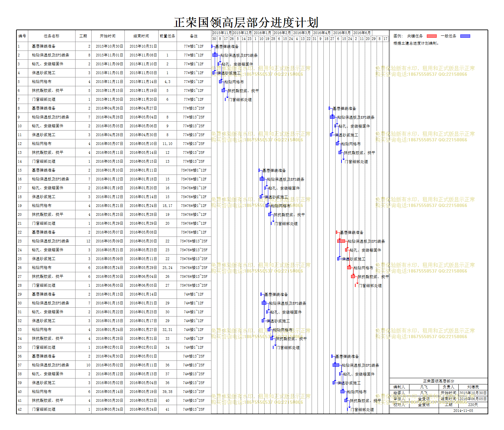This screenshot has width=504, height=430.
Task: Select task 7 name 门窗细部处理 in the table
Action: pos(44,99)
